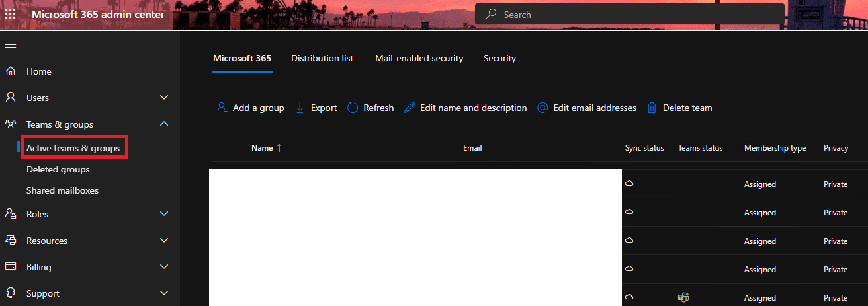Click Edit name and description

466,108
